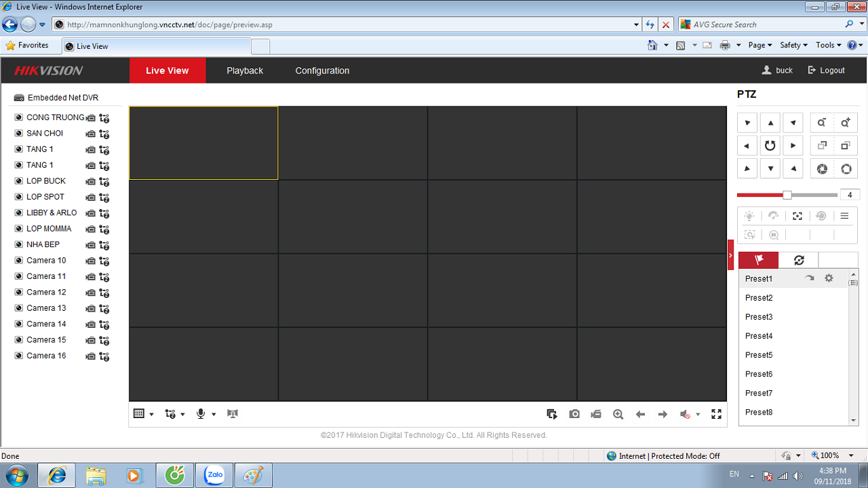Pan PTZ camera right with right arrow
868x488 pixels.
click(793, 145)
